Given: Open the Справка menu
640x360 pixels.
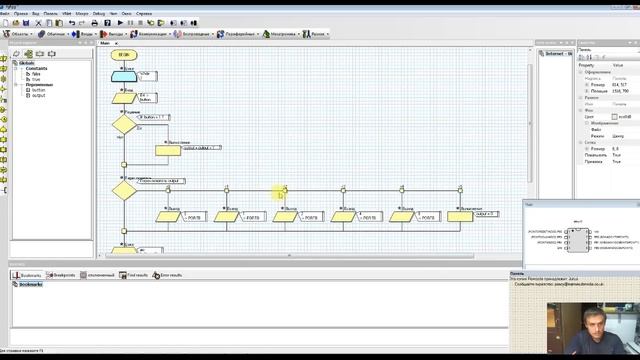Looking at the screenshot, I should coord(144,13).
